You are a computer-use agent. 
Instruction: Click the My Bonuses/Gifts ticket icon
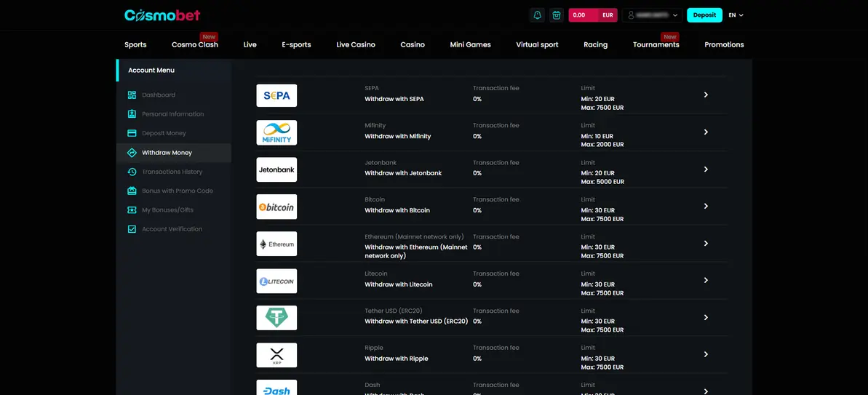[132, 210]
